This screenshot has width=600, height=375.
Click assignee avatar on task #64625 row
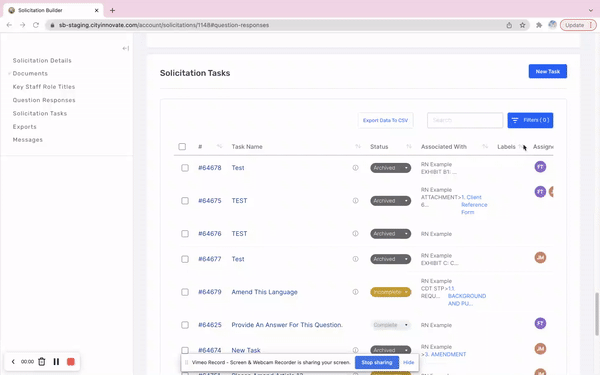[x=540, y=323]
